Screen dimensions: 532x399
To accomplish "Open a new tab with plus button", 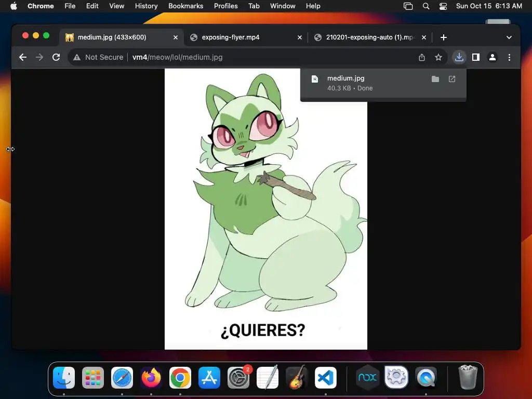I will click(x=444, y=37).
